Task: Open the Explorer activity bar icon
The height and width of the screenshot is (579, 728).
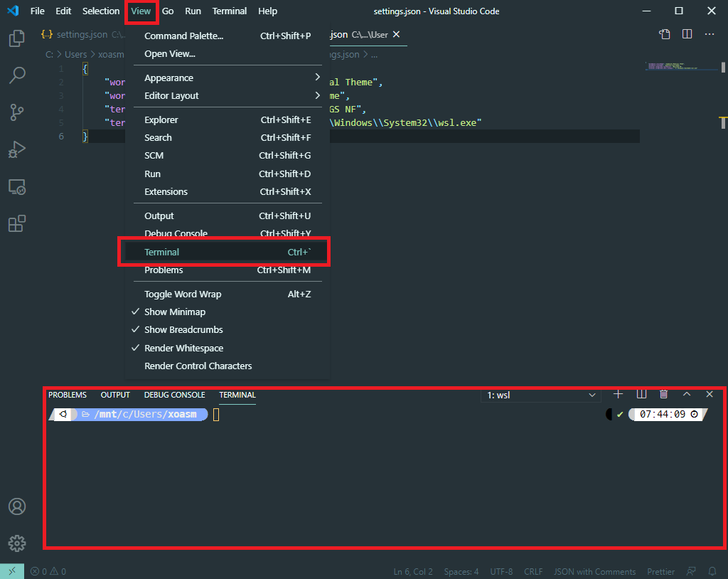Action: point(17,38)
